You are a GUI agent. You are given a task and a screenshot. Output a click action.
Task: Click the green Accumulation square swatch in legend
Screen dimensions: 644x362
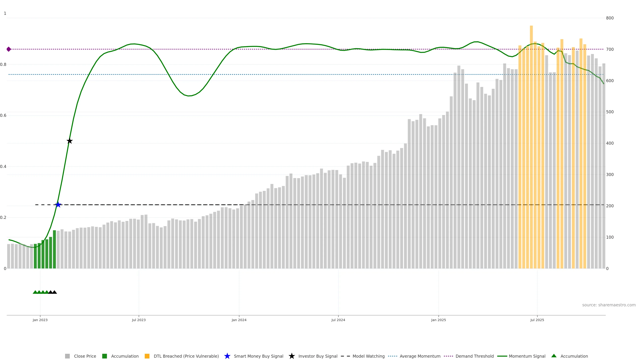tap(104, 356)
